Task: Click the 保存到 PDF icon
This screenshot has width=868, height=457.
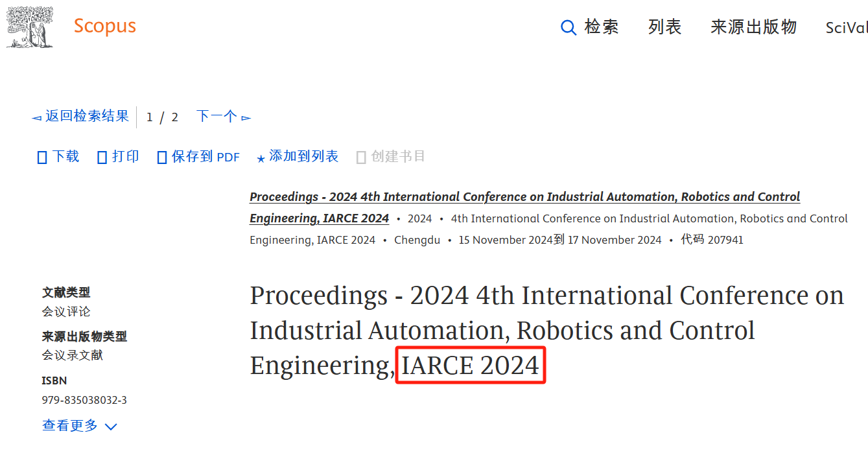Action: 162,158
